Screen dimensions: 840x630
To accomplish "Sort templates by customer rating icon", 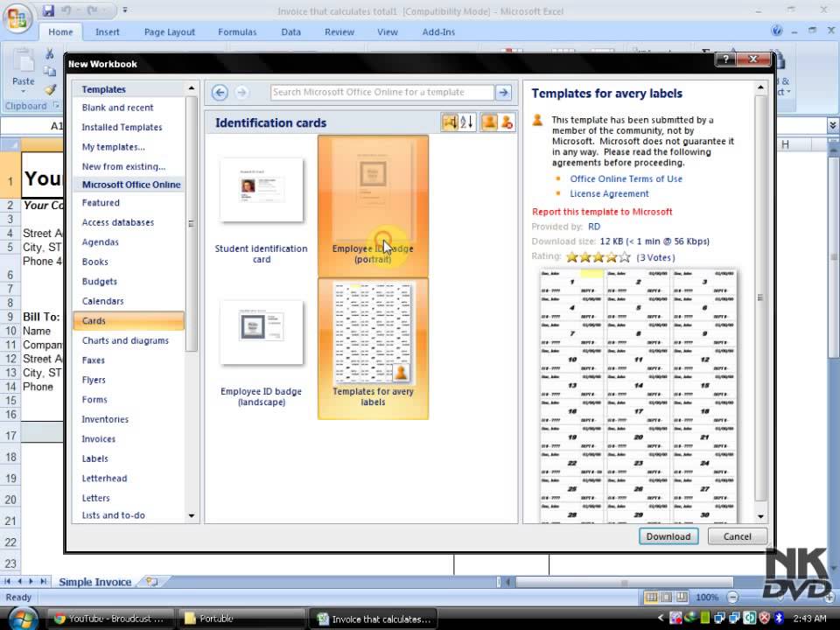I will 450,122.
